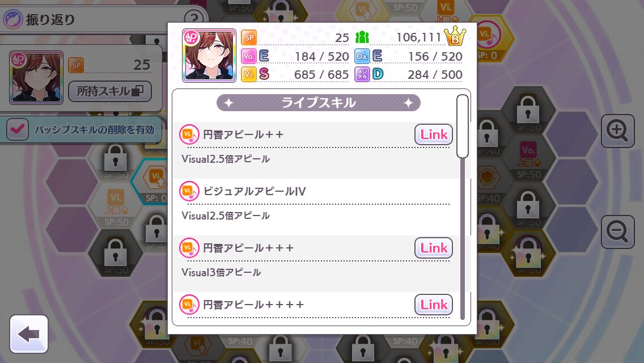Click the skill list scrollbar handle
The height and width of the screenshot is (363, 644).
coord(463,126)
